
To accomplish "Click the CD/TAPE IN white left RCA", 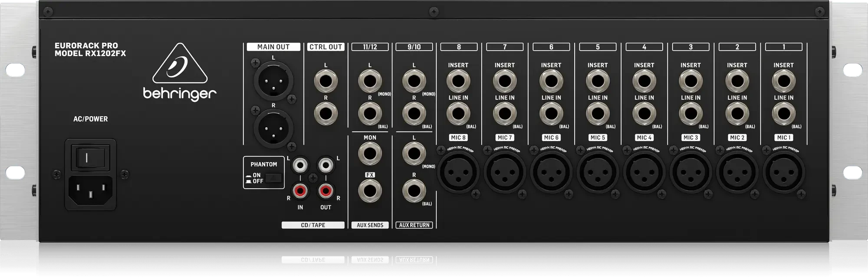I will [300, 165].
